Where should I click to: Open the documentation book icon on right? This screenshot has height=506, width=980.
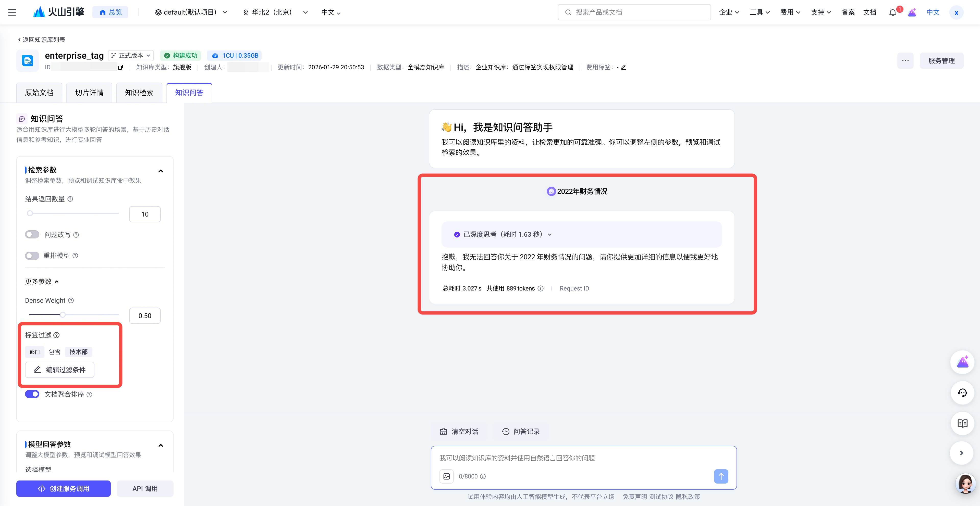(962, 423)
